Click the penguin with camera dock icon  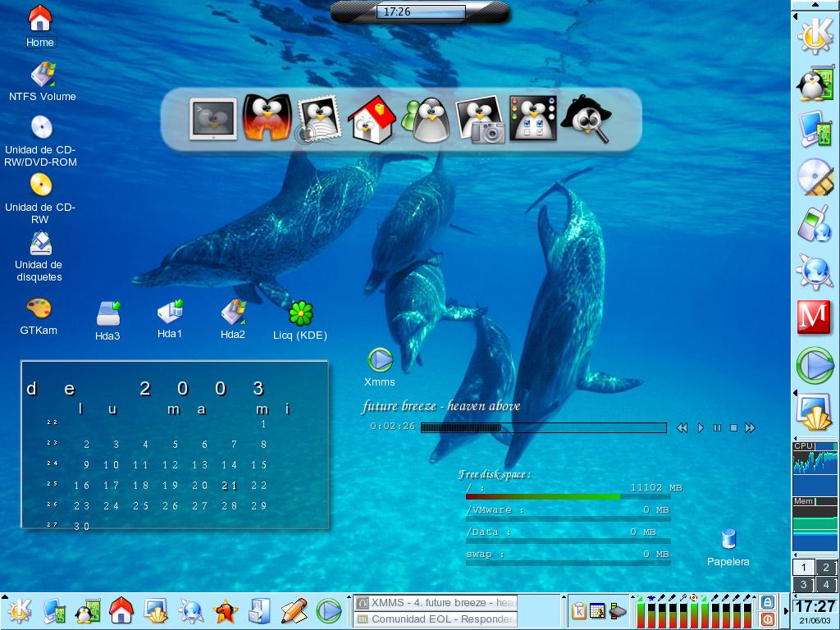coord(480,120)
